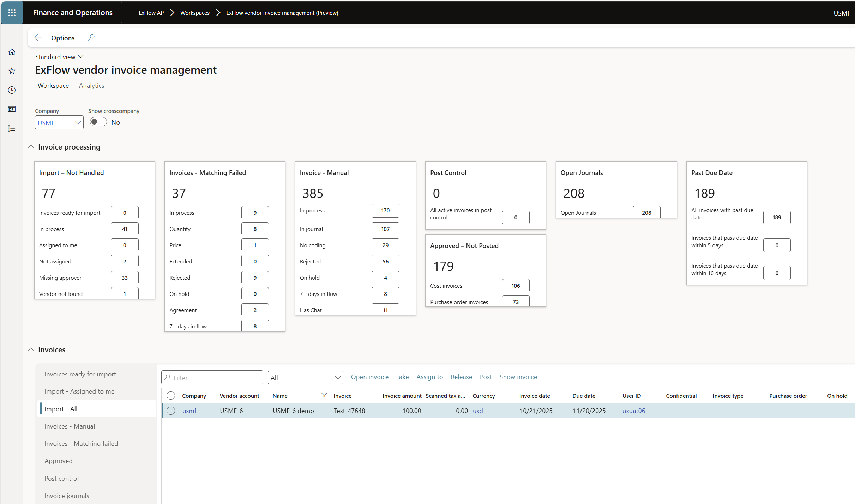Click the Name column filter icon

(324, 395)
